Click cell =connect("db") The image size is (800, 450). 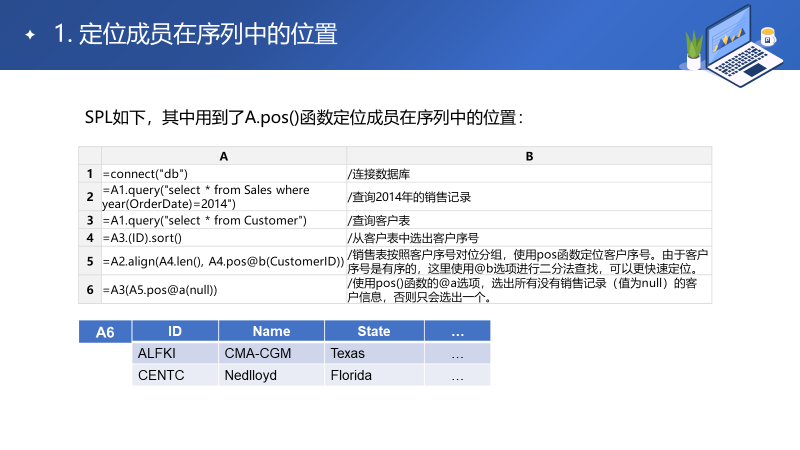click(x=224, y=173)
